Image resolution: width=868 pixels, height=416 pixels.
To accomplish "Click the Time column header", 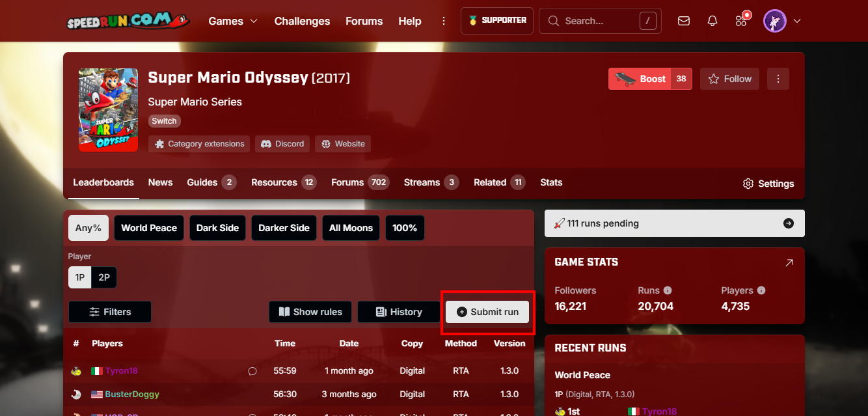I will 285,344.
